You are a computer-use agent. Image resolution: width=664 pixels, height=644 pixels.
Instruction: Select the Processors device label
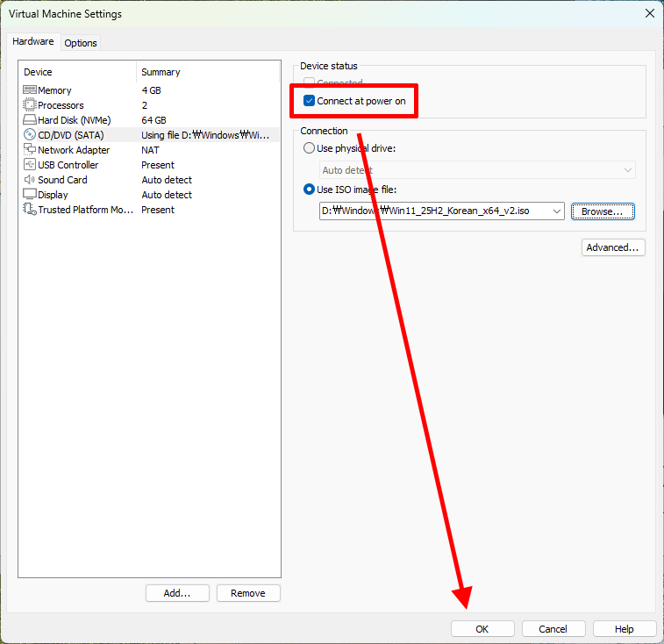pos(61,105)
